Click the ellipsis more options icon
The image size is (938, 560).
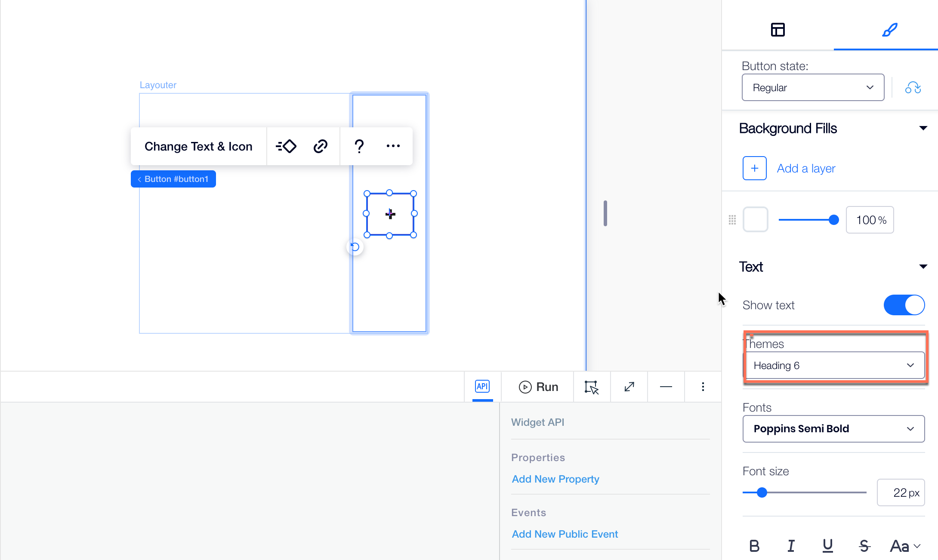[x=393, y=146]
